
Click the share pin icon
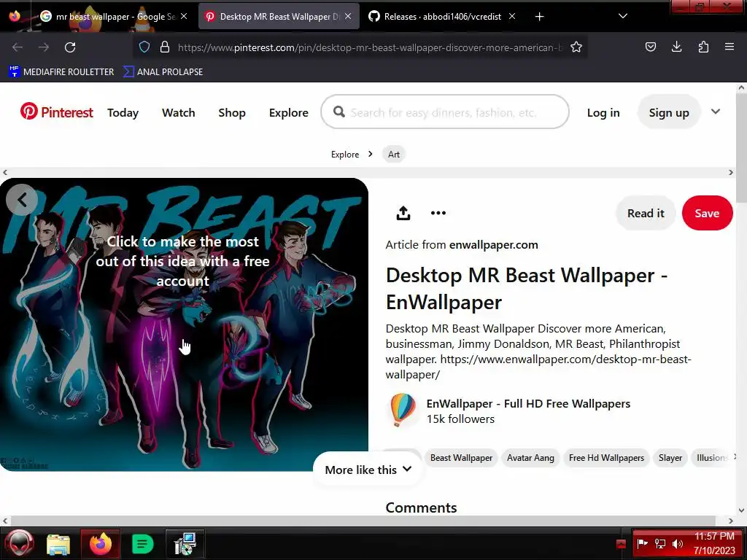[403, 213]
